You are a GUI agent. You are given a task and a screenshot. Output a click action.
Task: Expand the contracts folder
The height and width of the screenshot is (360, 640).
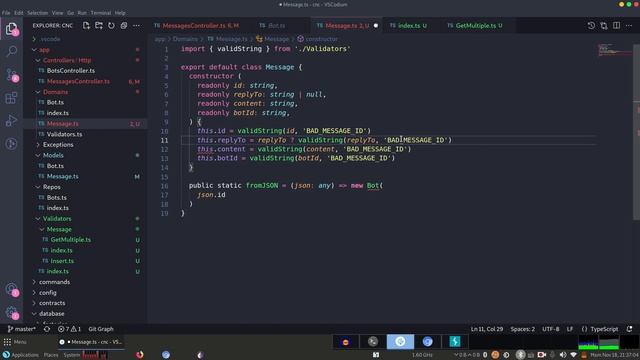tap(52, 303)
